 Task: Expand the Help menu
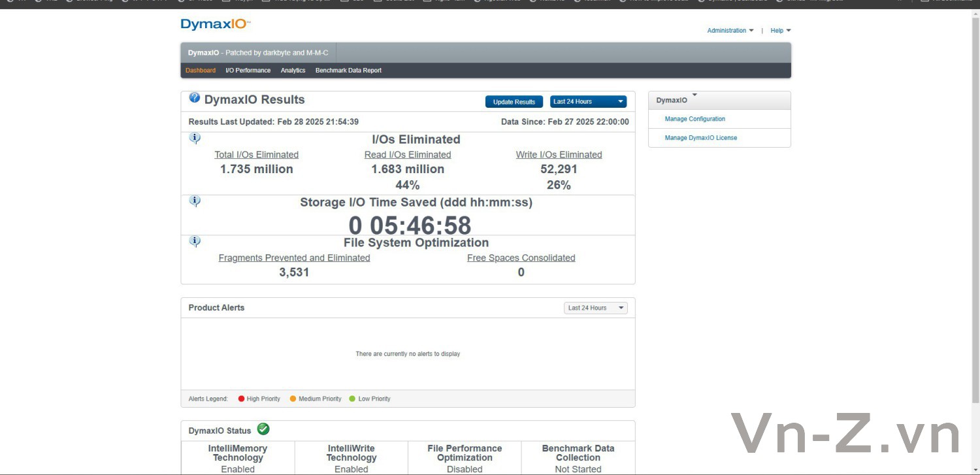(781, 31)
